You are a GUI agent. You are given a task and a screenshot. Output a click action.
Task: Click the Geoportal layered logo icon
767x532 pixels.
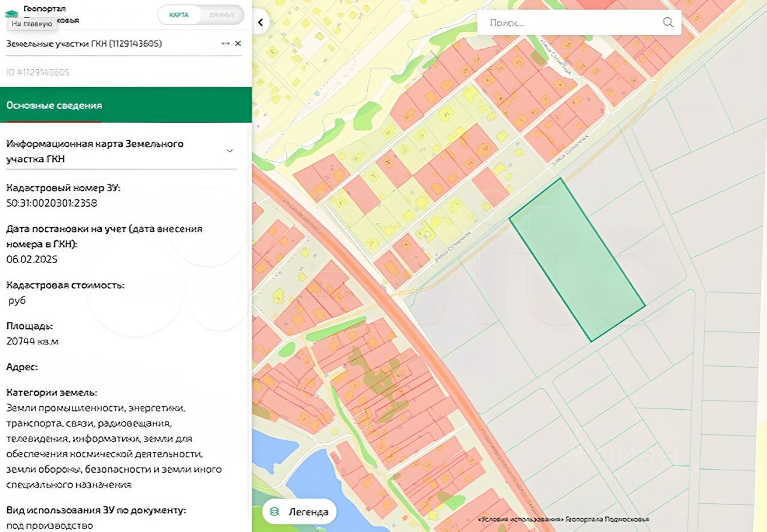coord(11,12)
